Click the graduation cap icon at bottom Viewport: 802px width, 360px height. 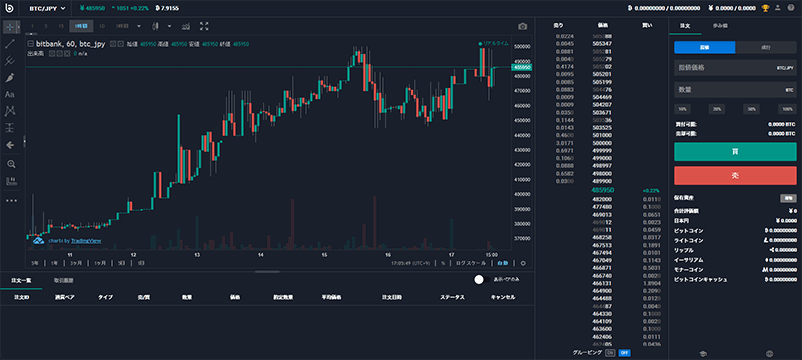[703, 353]
